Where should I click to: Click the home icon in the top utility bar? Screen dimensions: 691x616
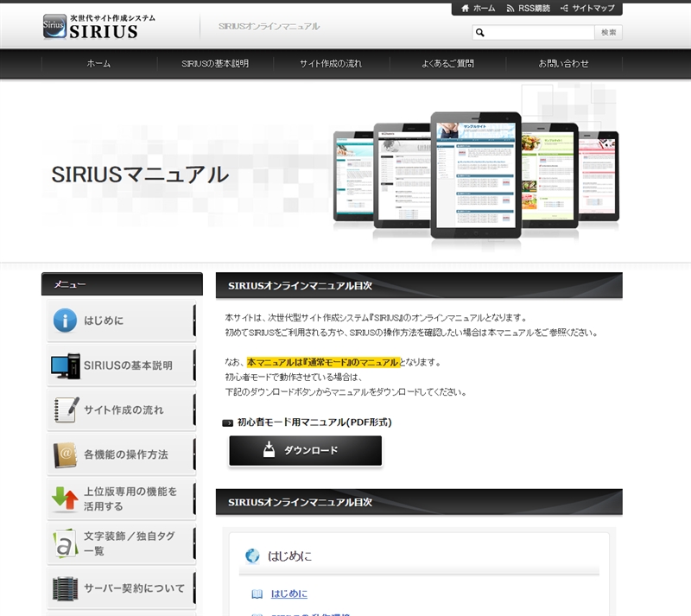point(466,8)
